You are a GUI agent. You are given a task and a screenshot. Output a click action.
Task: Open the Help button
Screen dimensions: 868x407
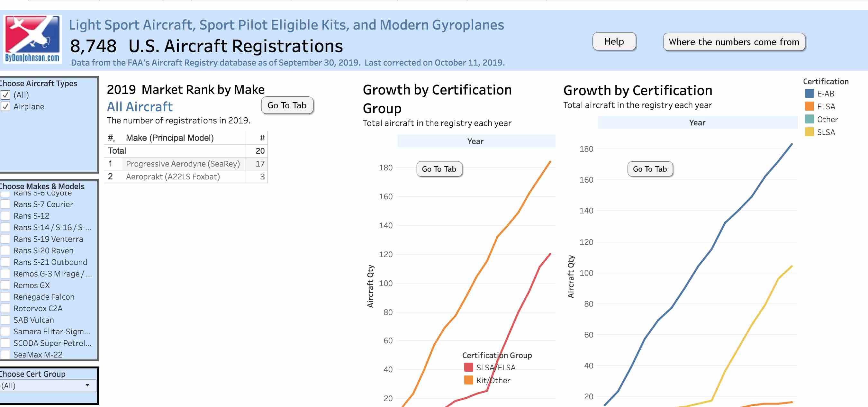point(614,41)
